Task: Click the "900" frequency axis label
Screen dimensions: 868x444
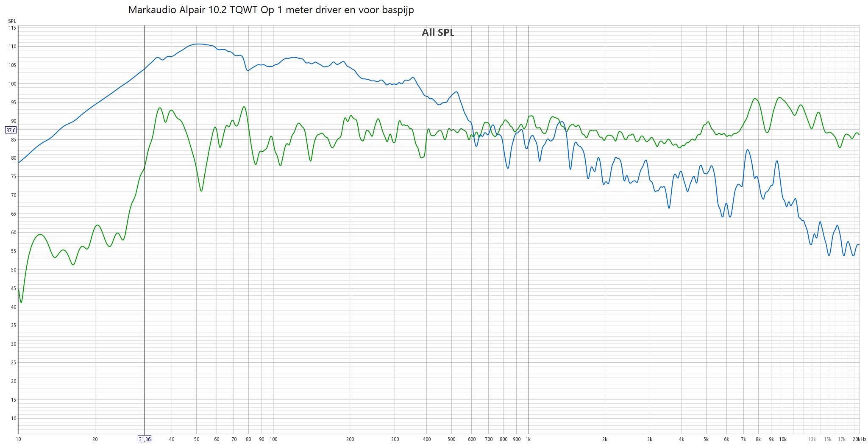Action: (x=517, y=439)
